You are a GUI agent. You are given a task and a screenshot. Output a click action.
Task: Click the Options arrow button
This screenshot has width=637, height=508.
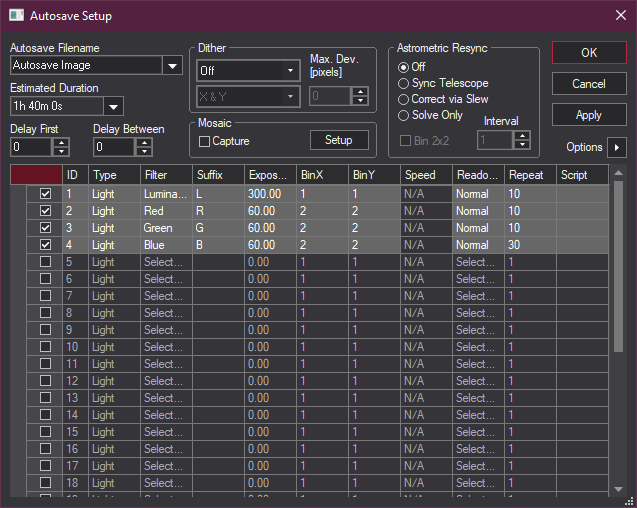click(x=617, y=148)
